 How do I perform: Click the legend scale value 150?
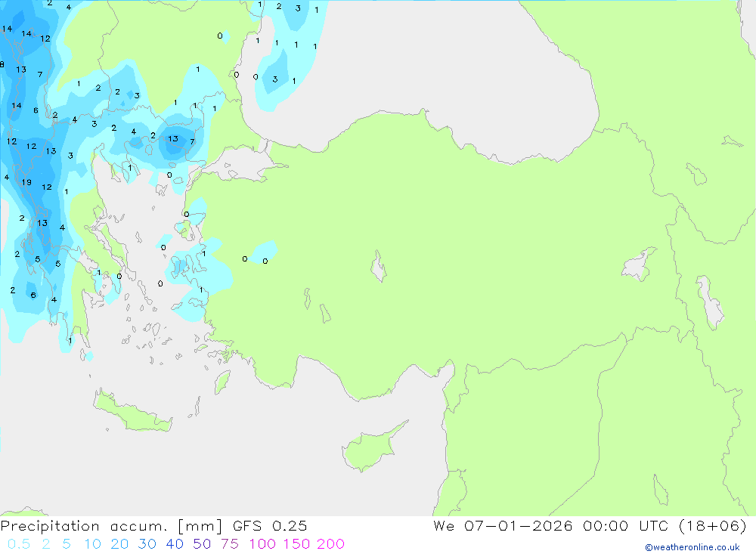[x=296, y=544]
